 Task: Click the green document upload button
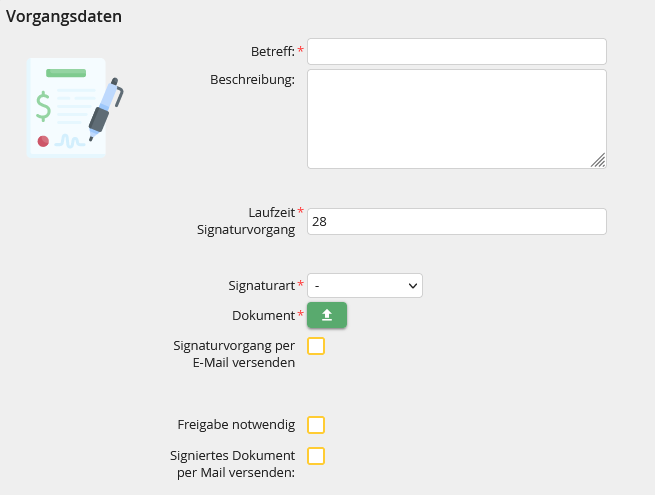[327, 315]
